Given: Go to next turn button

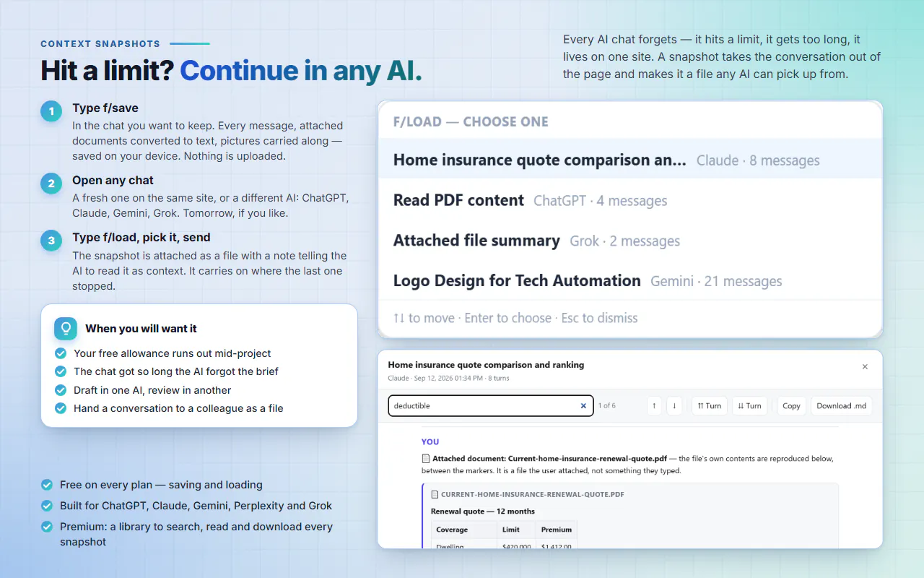Looking at the screenshot, I should pyautogui.click(x=749, y=406).
